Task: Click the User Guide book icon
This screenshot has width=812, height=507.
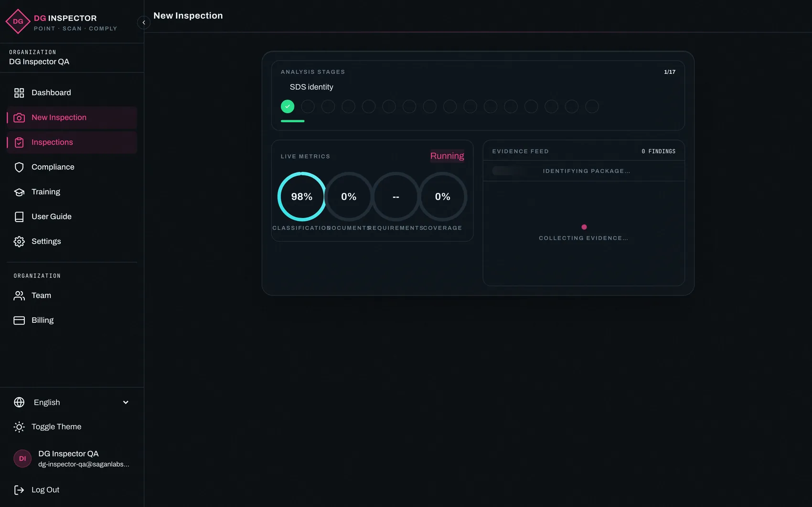Action: (19, 217)
